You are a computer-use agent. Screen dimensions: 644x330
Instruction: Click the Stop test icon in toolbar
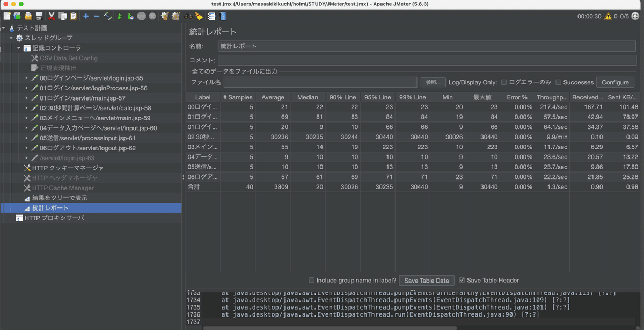click(x=142, y=16)
